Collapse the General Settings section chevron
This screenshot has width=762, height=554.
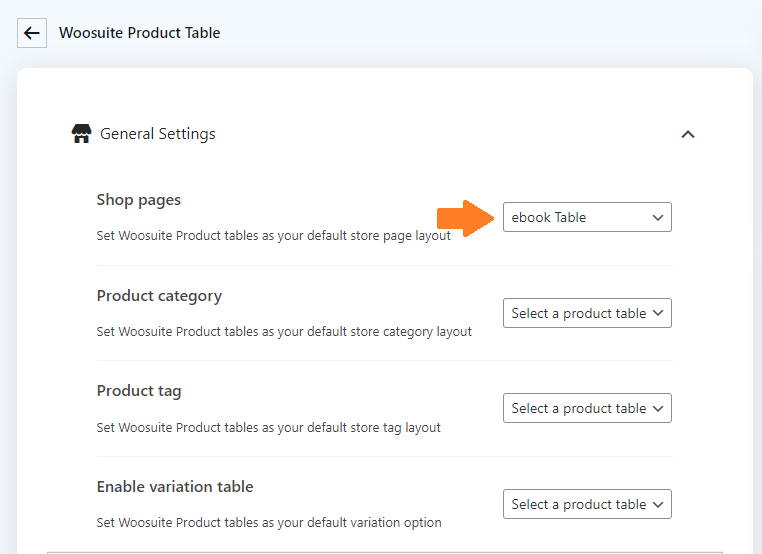click(x=688, y=135)
